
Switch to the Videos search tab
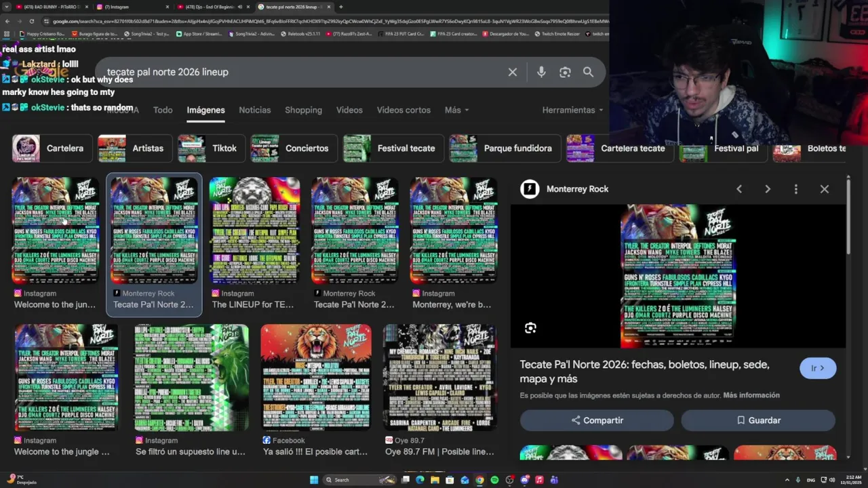[x=349, y=110]
